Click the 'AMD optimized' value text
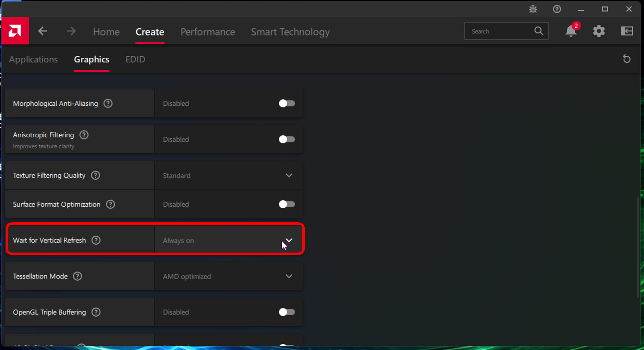Image resolution: width=644 pixels, height=350 pixels. pos(187,277)
